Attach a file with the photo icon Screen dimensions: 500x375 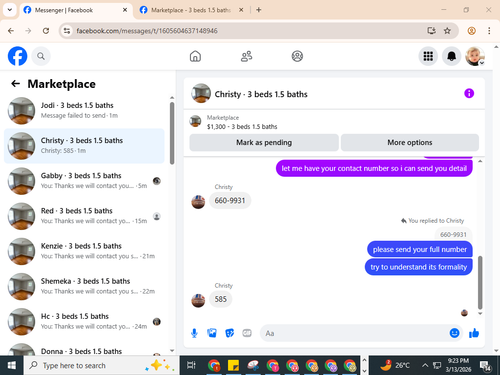pos(212,333)
